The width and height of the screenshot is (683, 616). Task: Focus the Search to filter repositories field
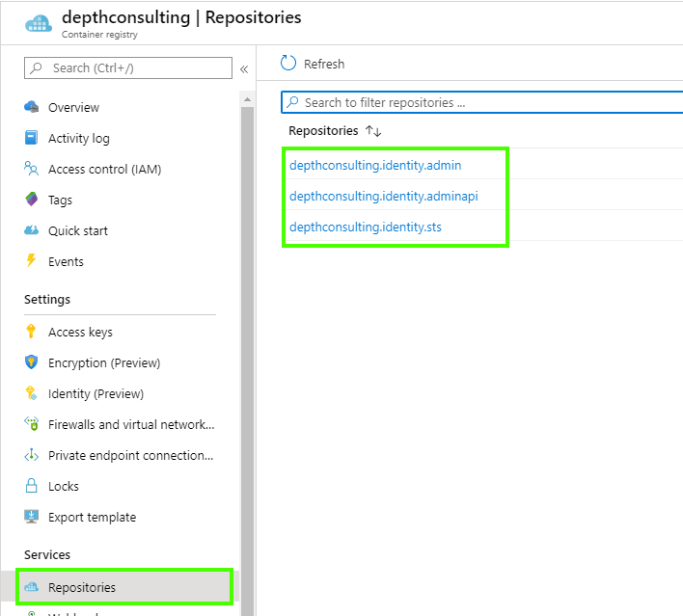(x=482, y=102)
